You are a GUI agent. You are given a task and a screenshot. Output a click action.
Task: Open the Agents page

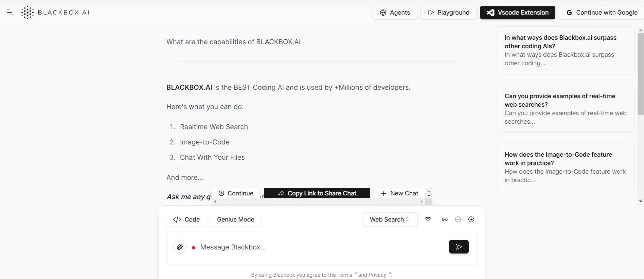click(395, 13)
